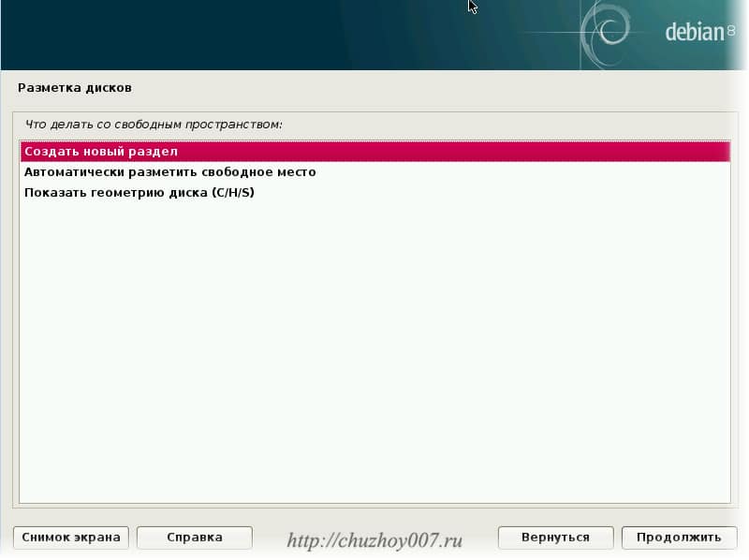Image resolution: width=749 pixels, height=560 pixels.
Task: Click the "Снимок экрана" button
Action: click(71, 538)
